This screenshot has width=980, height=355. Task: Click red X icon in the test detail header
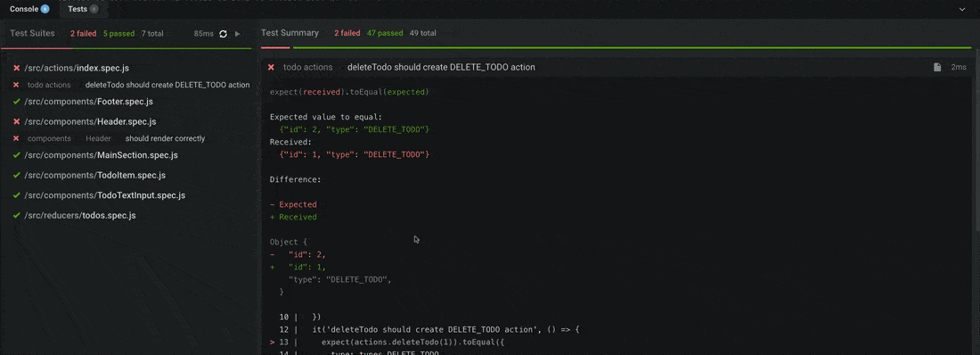[x=271, y=67]
